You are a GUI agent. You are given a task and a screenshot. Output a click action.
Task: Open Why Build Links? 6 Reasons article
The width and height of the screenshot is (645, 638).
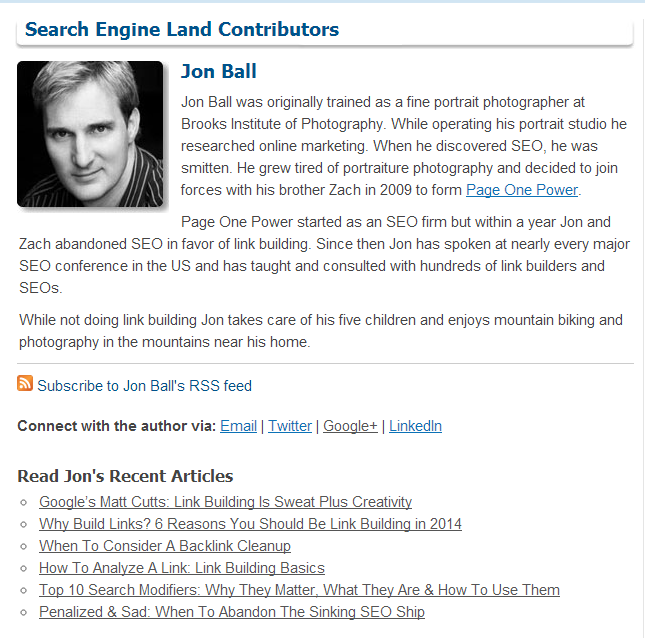coord(251,524)
